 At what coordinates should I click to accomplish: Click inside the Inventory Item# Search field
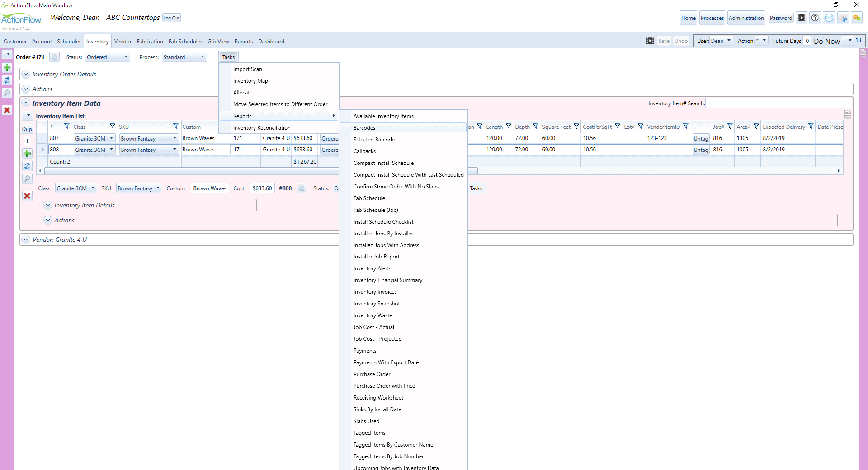pos(778,103)
